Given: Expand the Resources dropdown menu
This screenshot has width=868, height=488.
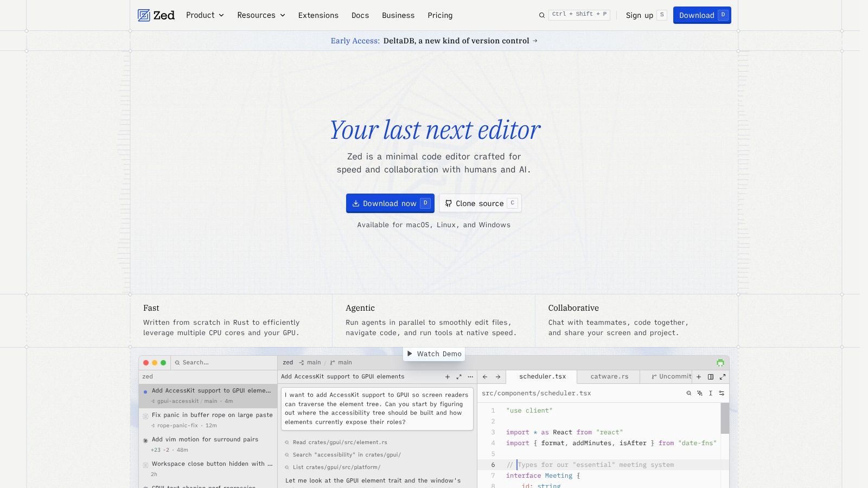Looking at the screenshot, I should coord(261,15).
